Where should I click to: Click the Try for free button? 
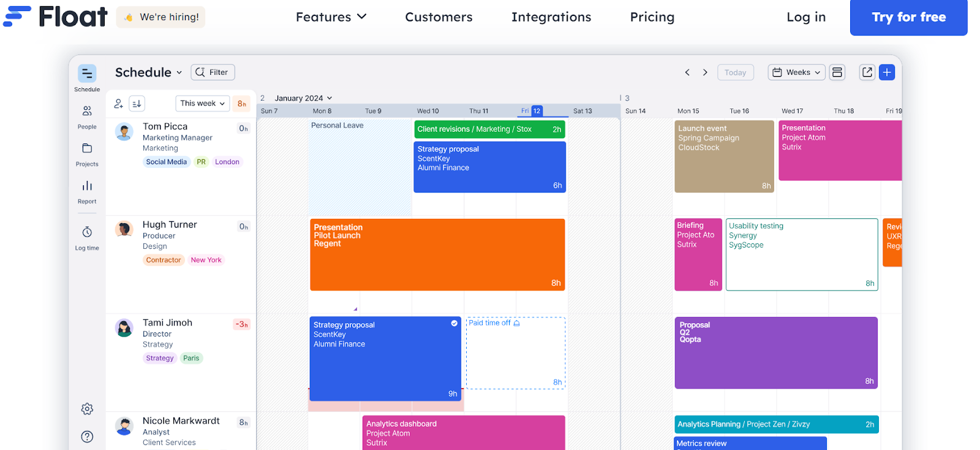coord(909,17)
